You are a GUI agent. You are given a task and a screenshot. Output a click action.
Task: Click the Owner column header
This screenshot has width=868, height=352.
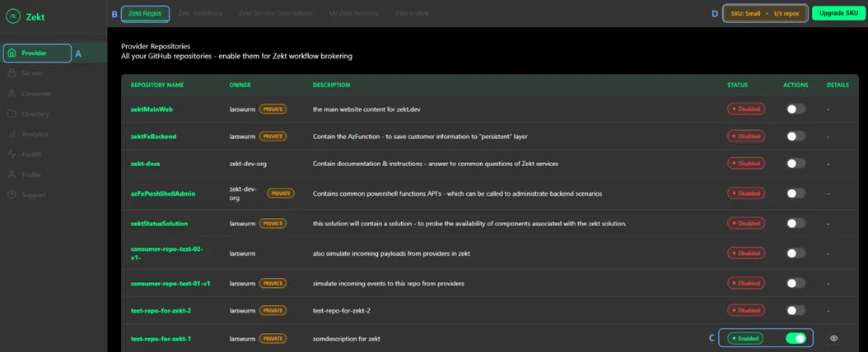point(240,85)
